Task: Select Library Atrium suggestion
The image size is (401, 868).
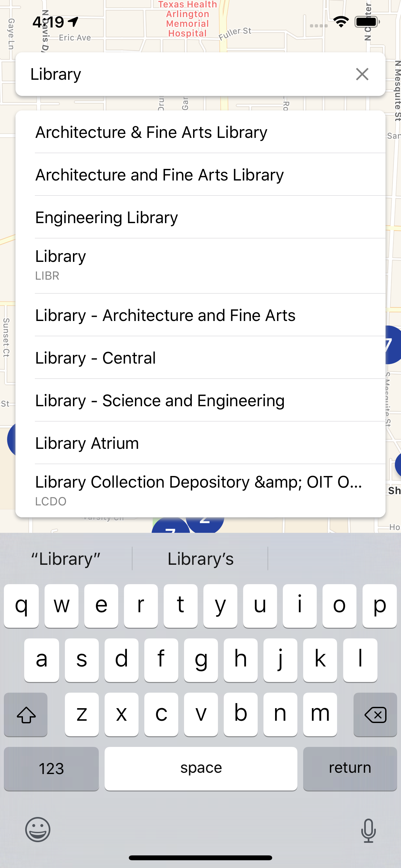Action: tap(200, 443)
